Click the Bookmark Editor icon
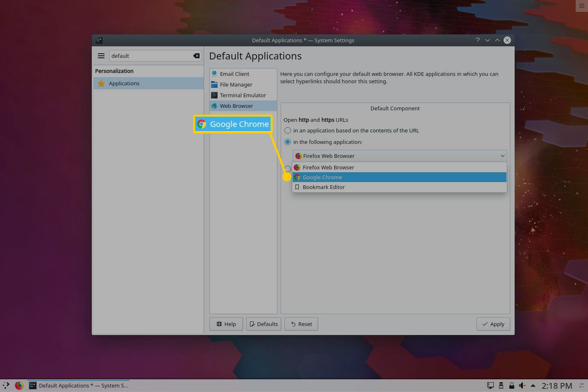Viewport: 588px width, 392px height. 297,187
